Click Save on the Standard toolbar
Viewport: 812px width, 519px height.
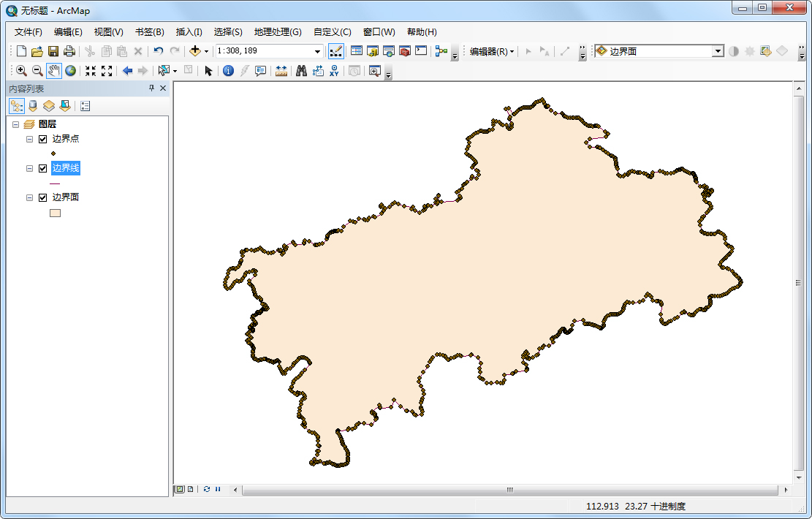53,50
